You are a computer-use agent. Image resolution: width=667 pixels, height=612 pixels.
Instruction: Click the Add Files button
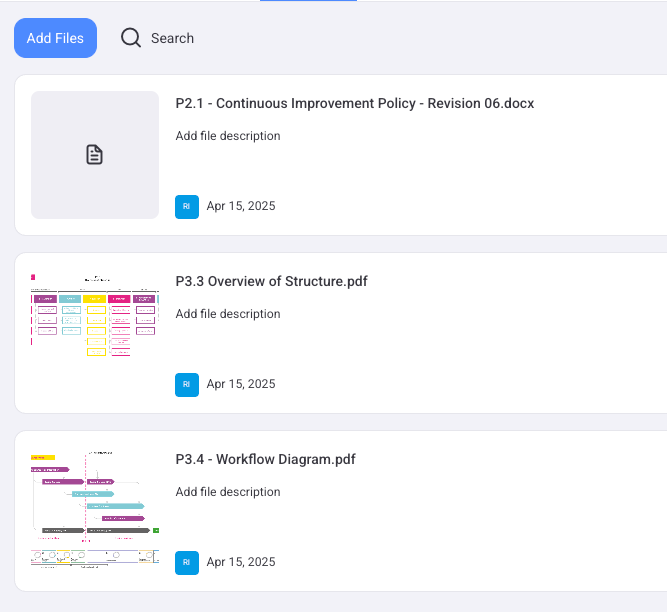[55, 38]
